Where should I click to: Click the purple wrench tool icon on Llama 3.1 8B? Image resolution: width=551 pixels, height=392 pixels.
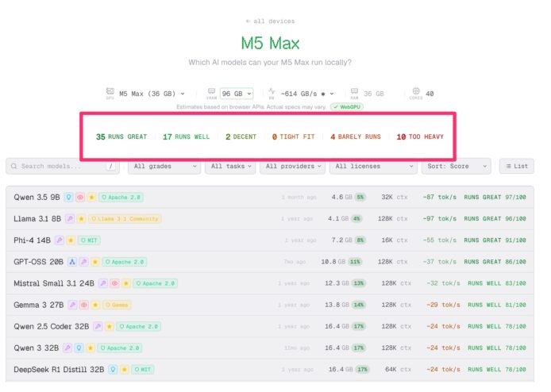[x=70, y=219]
